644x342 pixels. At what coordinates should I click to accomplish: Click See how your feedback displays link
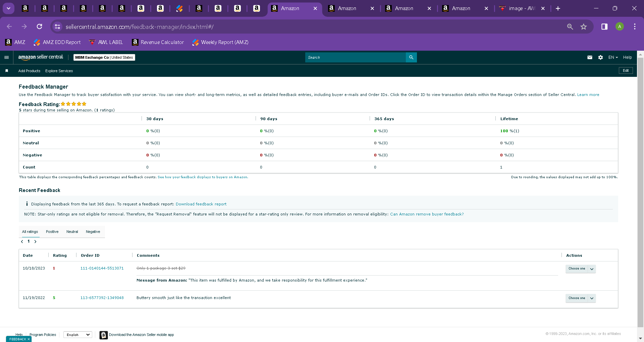click(x=203, y=177)
